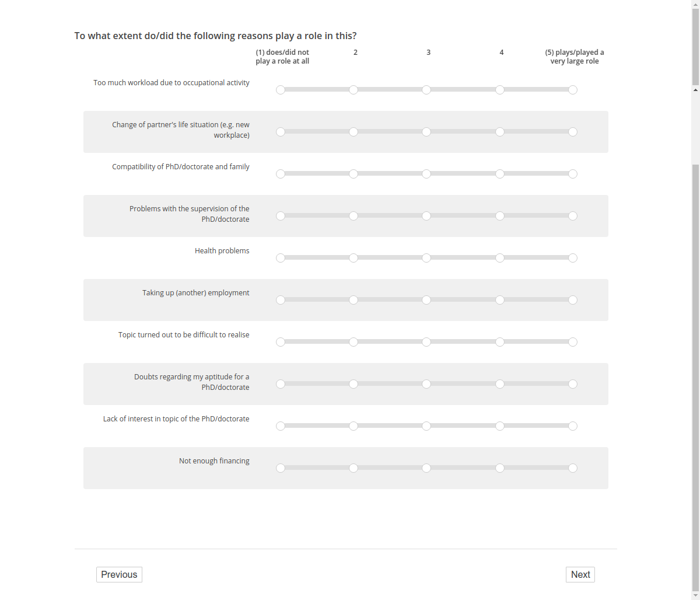Select 5 for 'Topic turned out difficult to realise'
Image resolution: width=700 pixels, height=600 pixels.
(573, 342)
